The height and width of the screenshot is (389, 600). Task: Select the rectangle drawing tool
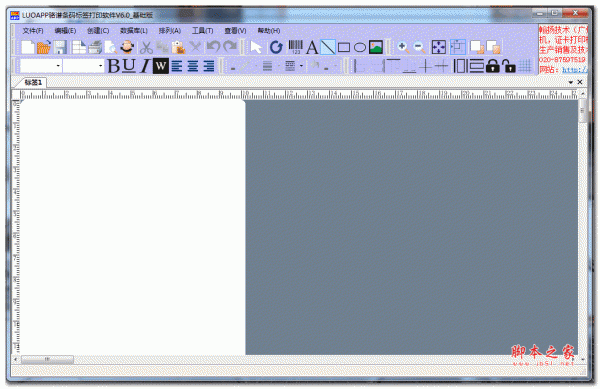coord(344,47)
